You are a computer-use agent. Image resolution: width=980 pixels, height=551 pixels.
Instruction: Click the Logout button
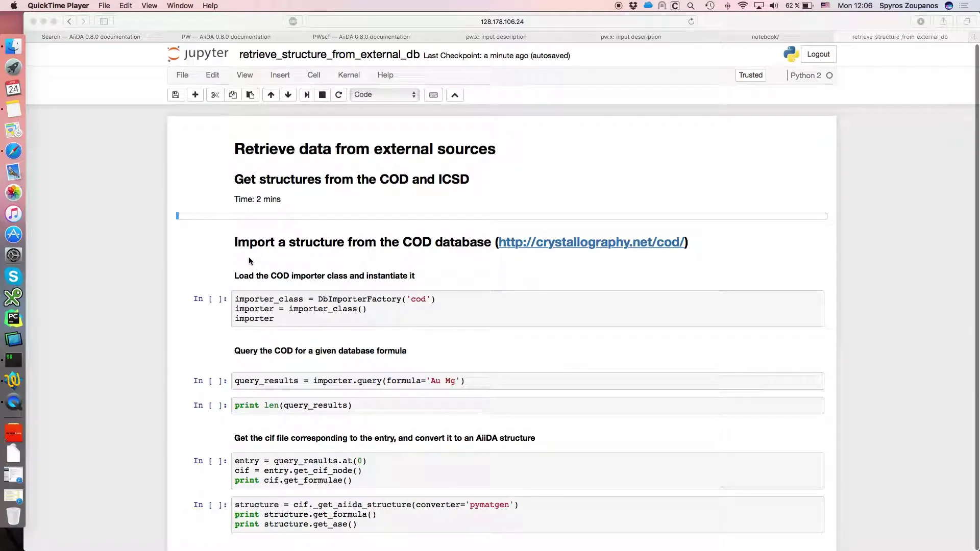click(818, 54)
